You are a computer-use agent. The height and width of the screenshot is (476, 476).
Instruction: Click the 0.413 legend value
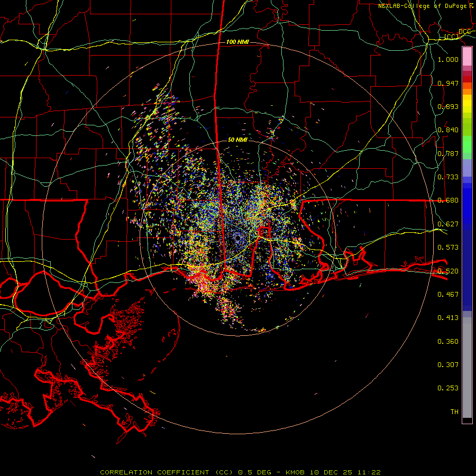click(x=448, y=318)
